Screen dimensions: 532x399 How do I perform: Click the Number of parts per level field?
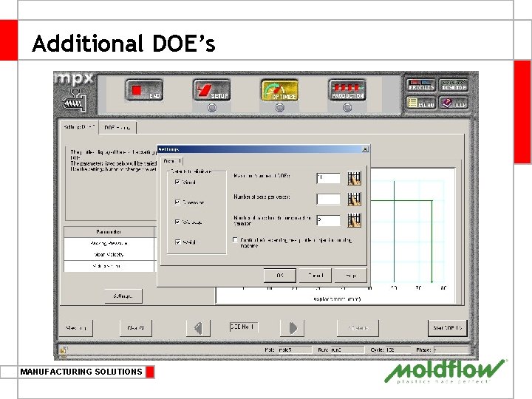328,199
